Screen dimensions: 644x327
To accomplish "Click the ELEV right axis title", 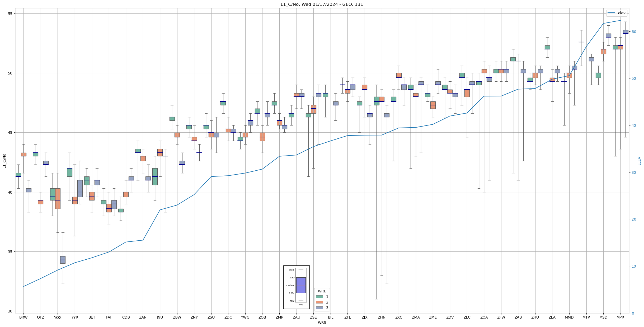I will tap(639, 161).
